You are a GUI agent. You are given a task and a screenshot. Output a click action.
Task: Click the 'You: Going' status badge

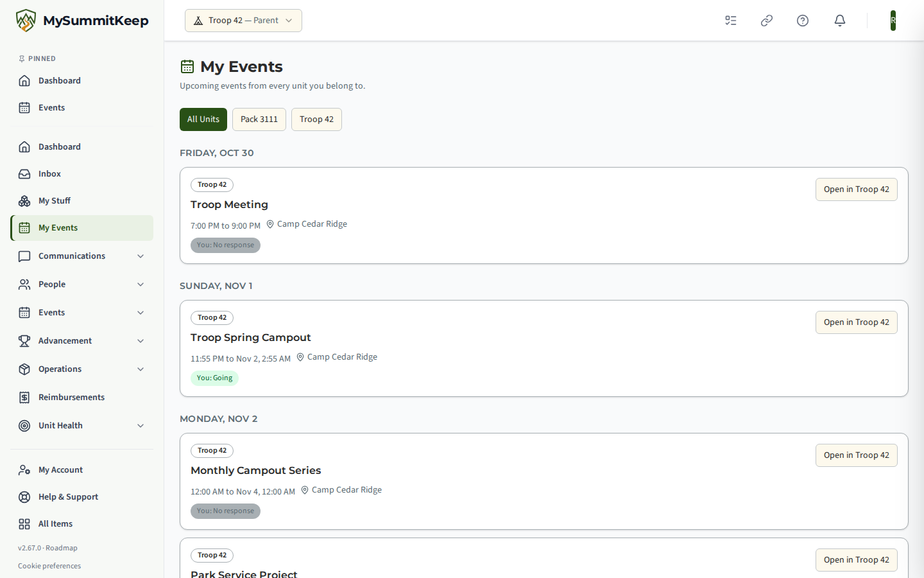214,378
